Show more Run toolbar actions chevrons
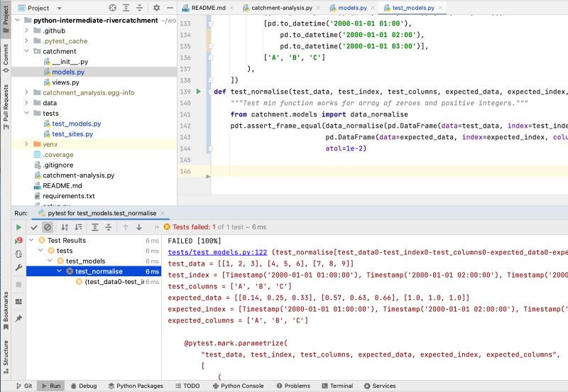The image size is (568, 392). tap(156, 227)
